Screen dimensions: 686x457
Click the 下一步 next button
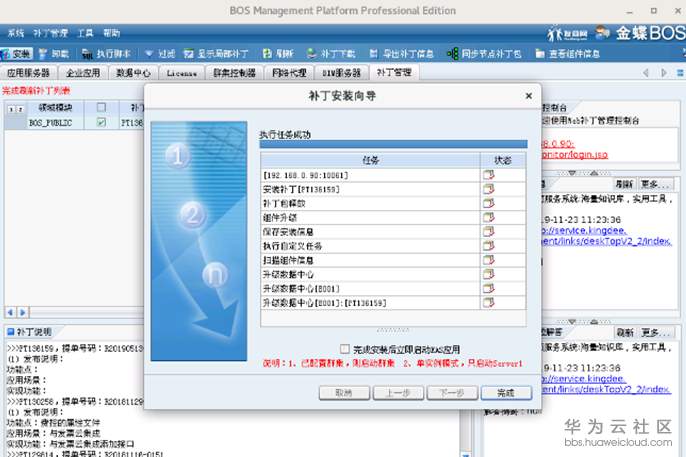452,393
